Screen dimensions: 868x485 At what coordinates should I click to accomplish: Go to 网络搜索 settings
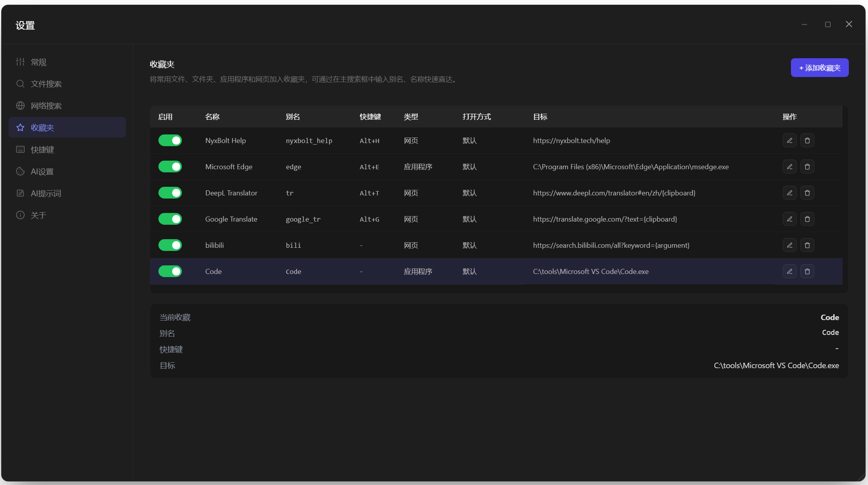click(67, 106)
